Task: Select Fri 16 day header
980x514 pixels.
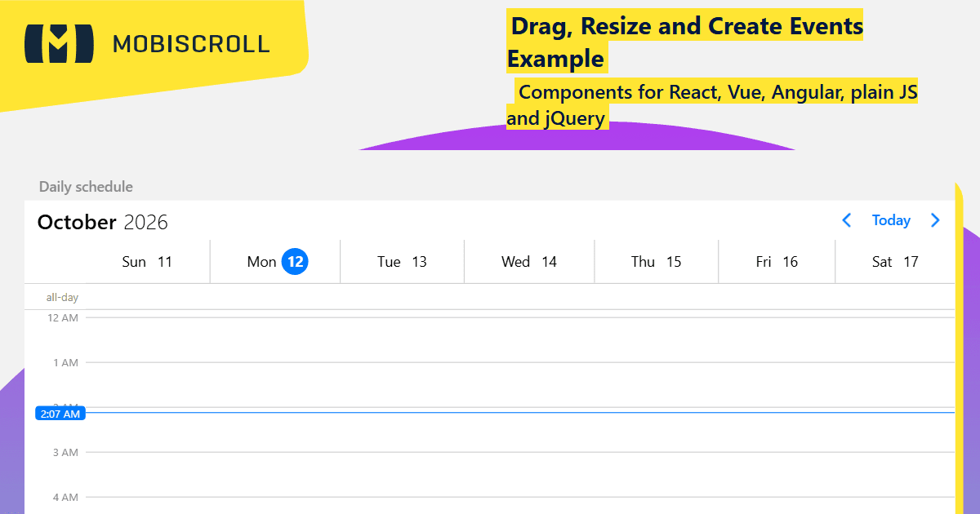Action: pos(777,262)
